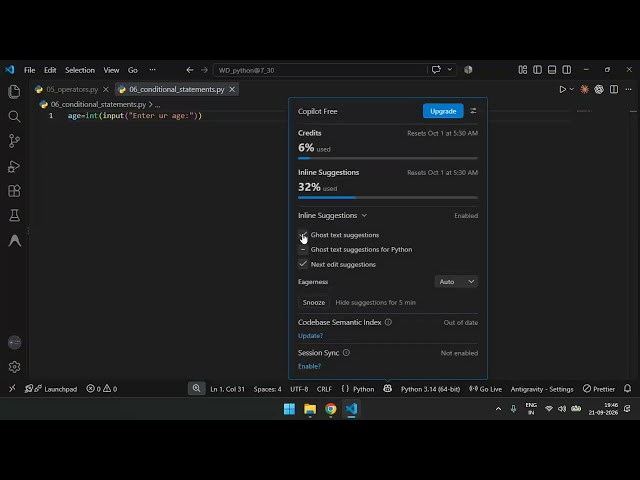Click the OpenAI-style icon in editor toolbar
Image resolution: width=640 pixels, height=480 pixels.
599,89
